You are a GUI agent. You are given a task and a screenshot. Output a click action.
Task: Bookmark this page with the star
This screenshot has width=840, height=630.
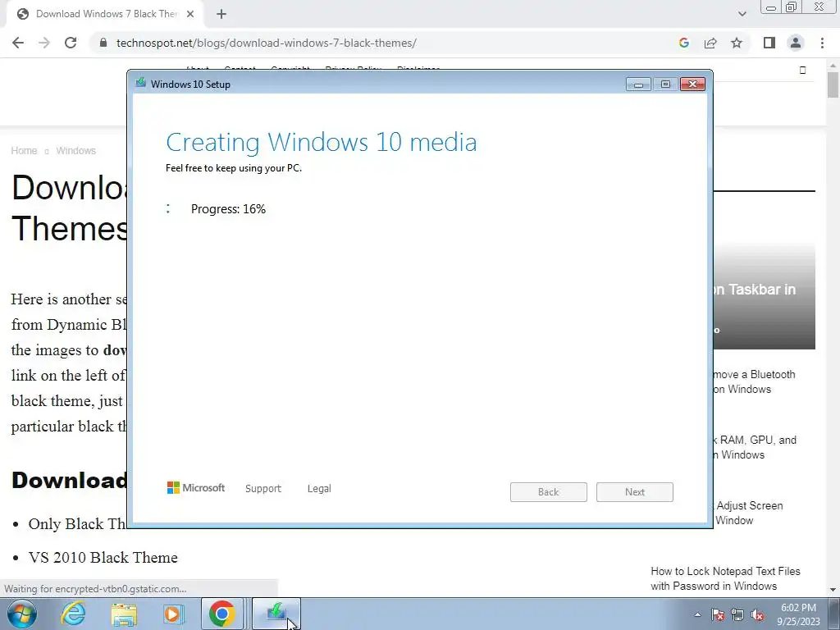(737, 43)
